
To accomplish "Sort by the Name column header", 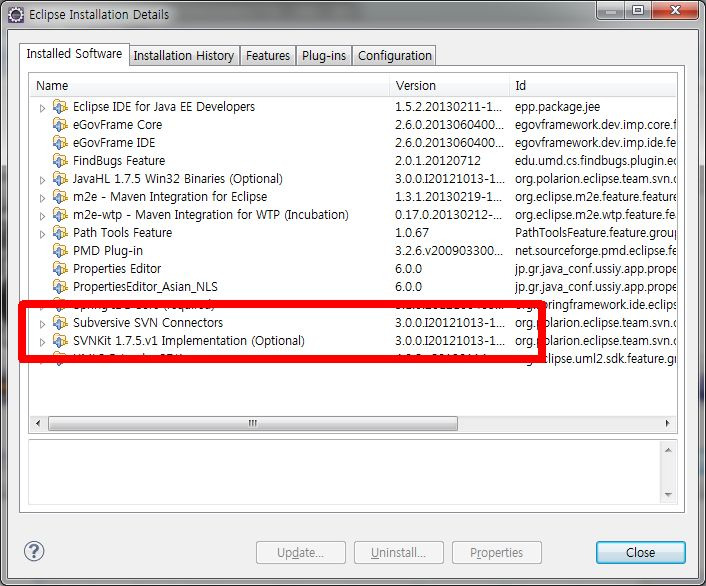I will click(x=210, y=86).
